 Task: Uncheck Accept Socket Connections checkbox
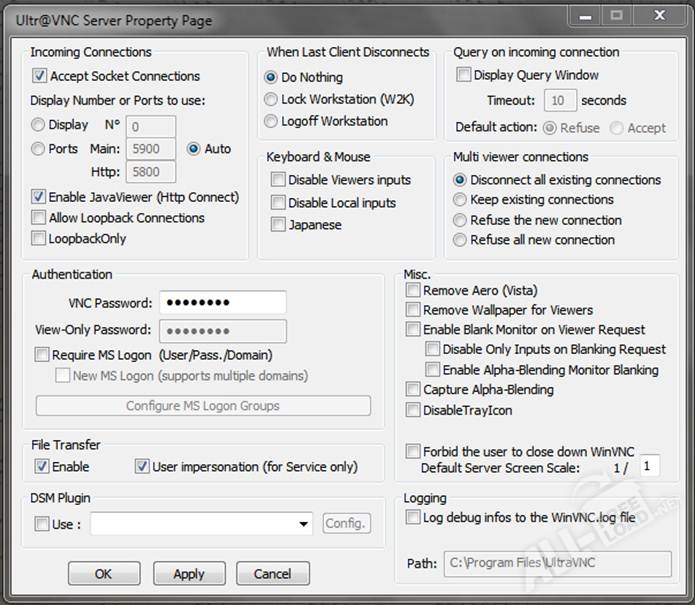pos(40,76)
